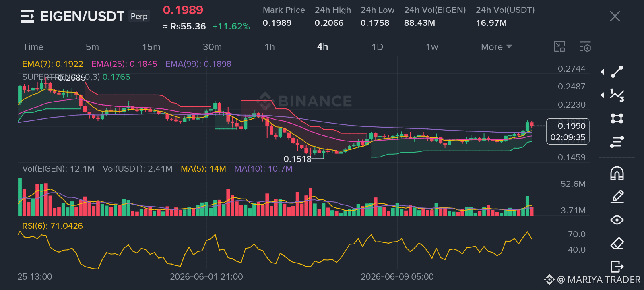Screen dimensions: 644x290
Task: Click the Vol(EIGEN): 12.1M label
Action: [58, 169]
